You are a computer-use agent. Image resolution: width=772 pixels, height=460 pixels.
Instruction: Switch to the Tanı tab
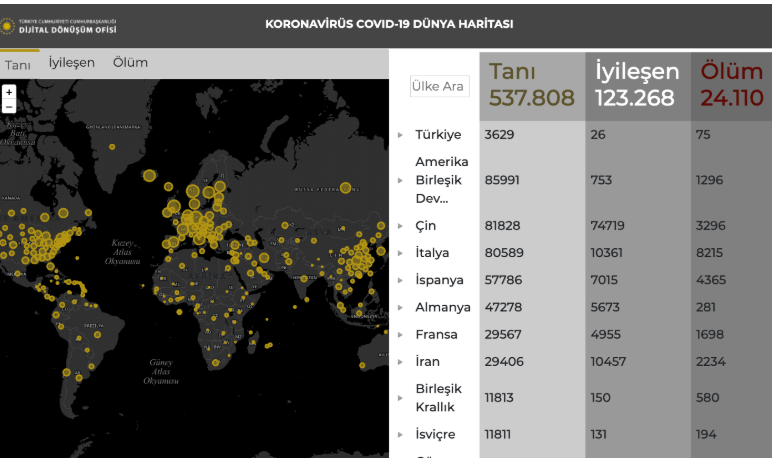tap(18, 64)
